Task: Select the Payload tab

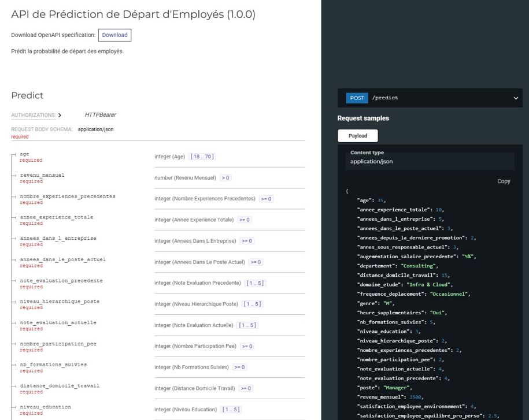Action: (358, 136)
